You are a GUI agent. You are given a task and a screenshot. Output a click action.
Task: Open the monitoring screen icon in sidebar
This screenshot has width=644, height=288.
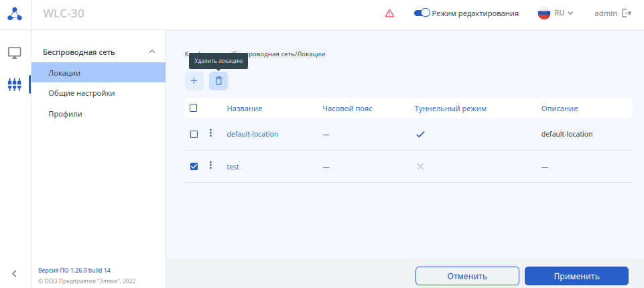coord(15,52)
